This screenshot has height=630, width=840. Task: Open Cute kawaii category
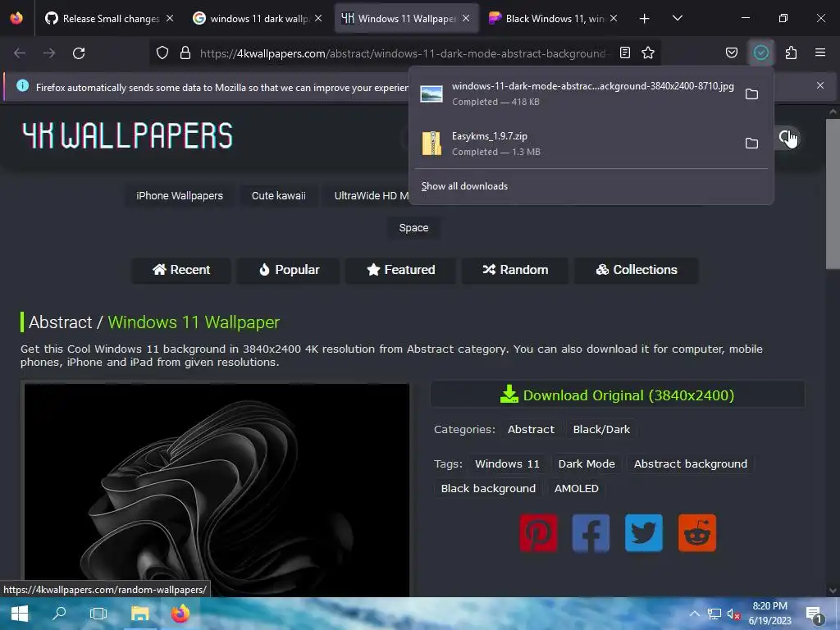tap(279, 195)
